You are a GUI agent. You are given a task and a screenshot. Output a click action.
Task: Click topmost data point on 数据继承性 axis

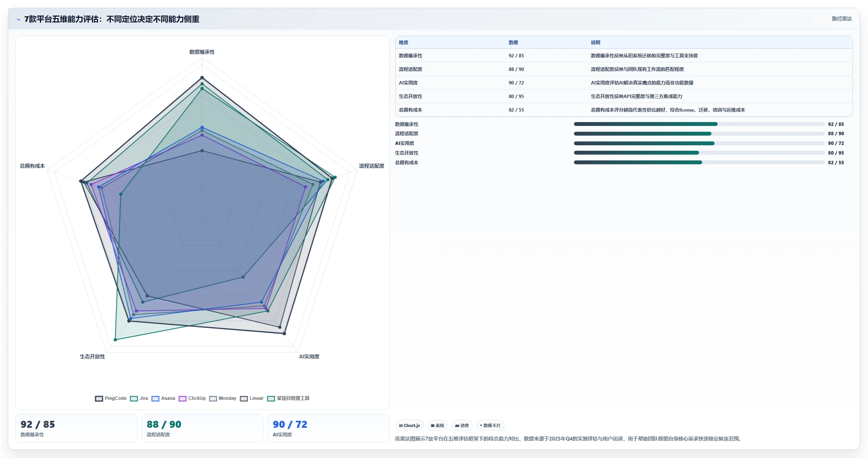(x=202, y=77)
